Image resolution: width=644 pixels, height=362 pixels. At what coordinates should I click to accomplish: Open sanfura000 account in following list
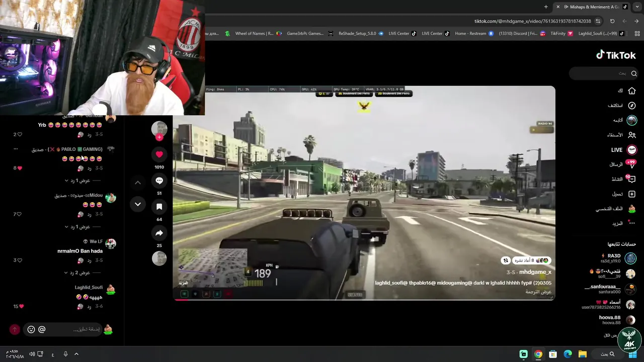tap(610, 289)
